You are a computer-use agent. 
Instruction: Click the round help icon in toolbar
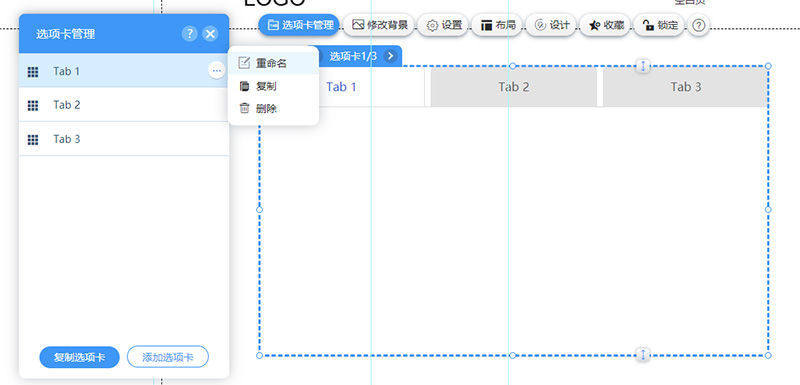(698, 25)
